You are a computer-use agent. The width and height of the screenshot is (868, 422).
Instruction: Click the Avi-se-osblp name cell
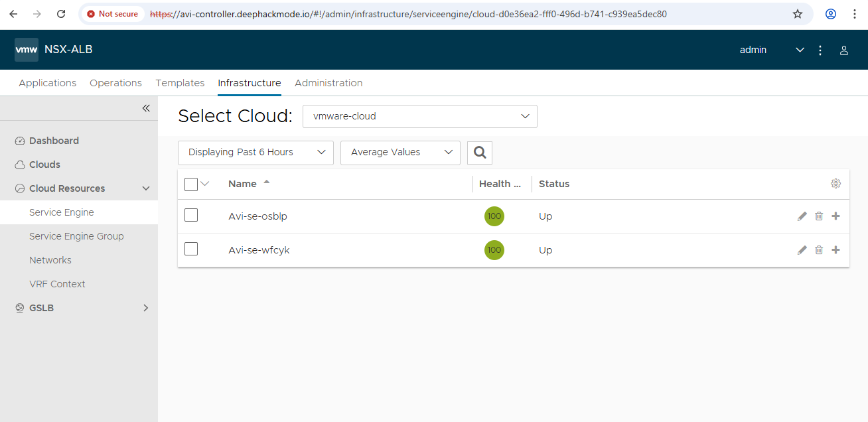pos(257,216)
